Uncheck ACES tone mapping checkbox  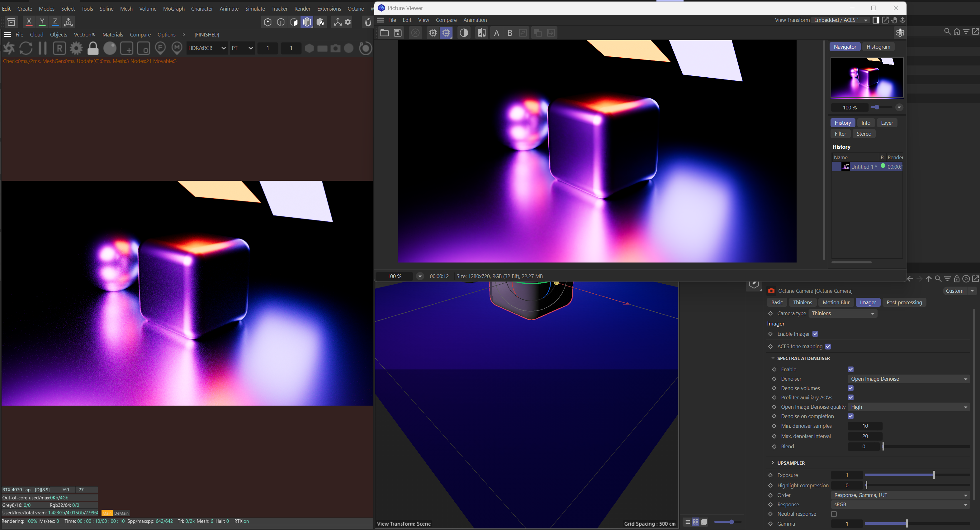coord(828,346)
